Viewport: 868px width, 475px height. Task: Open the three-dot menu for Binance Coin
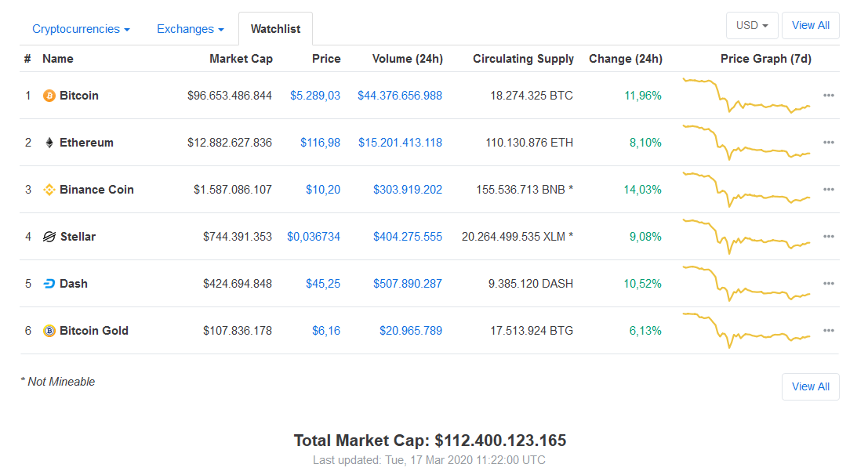coord(828,190)
